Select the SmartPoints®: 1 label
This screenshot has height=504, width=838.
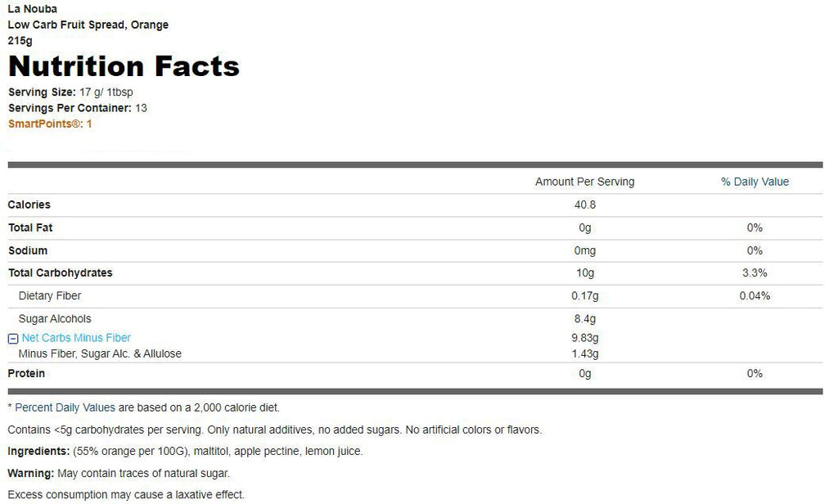[x=50, y=124]
